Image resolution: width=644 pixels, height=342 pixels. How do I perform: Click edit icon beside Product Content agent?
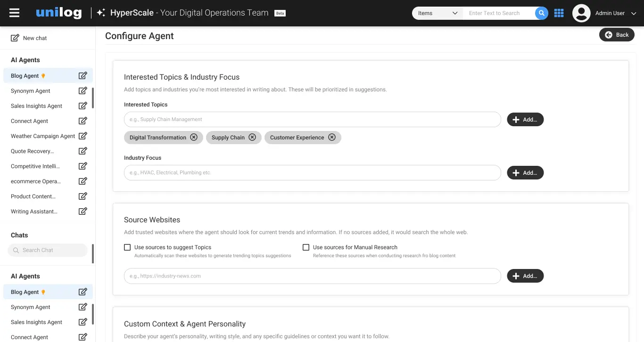coord(83,196)
